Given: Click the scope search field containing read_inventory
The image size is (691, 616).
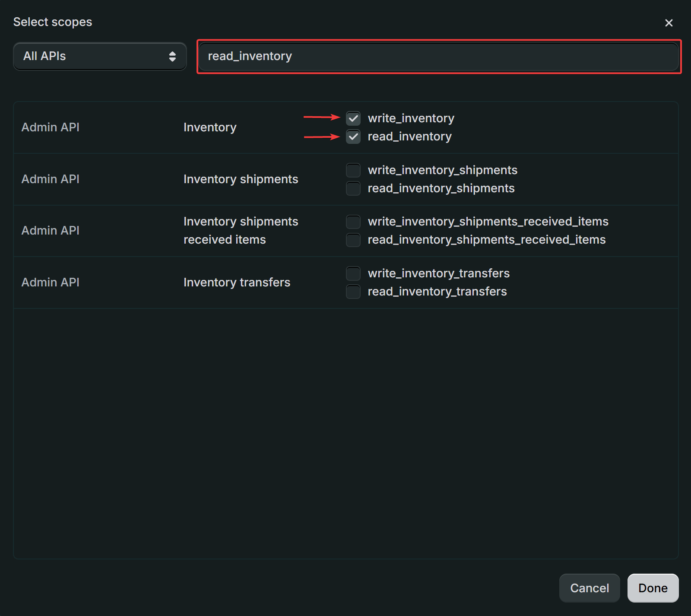Looking at the screenshot, I should click(x=438, y=56).
